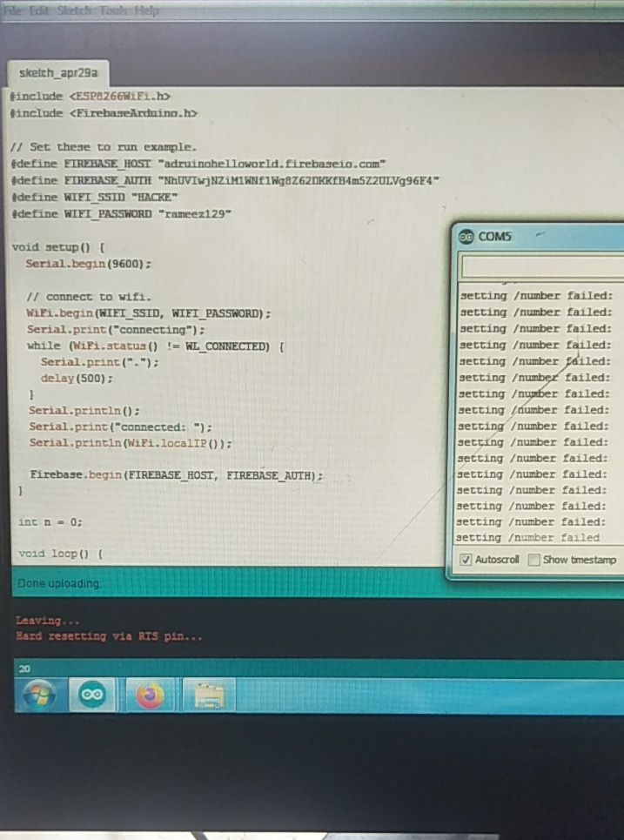Click the "Hard resetting via RTS pin" line
The image size is (624, 840).
(110, 636)
